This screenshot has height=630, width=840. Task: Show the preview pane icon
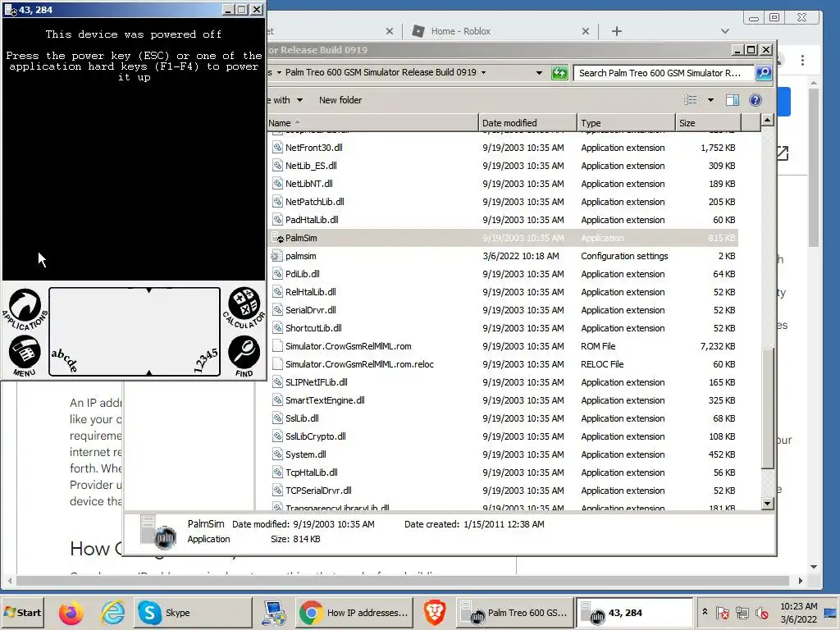pyautogui.click(x=733, y=100)
